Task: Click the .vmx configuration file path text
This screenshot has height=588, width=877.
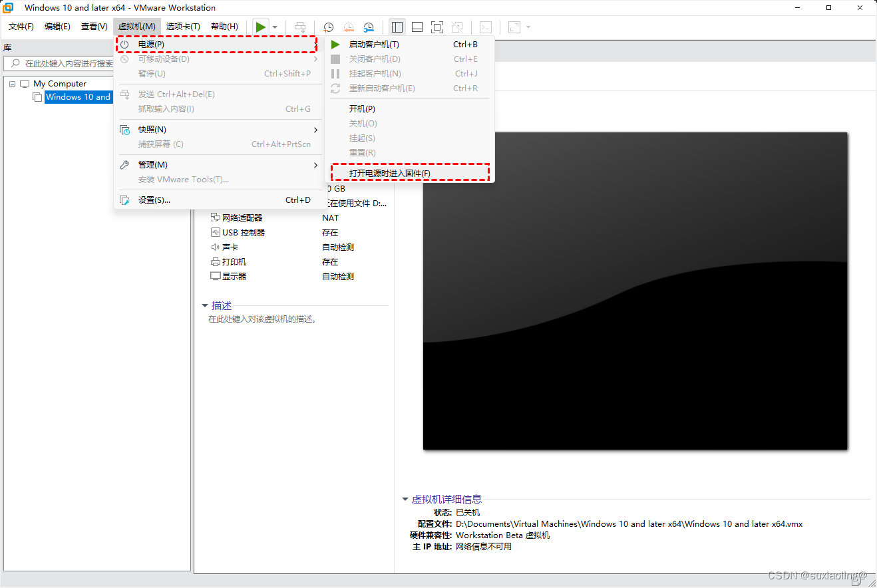Action: pos(629,524)
